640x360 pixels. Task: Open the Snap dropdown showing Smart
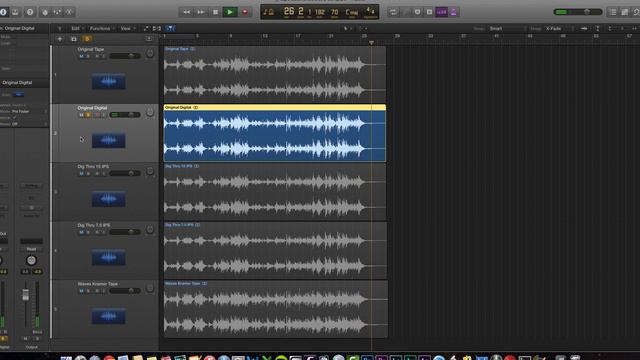tap(507, 29)
